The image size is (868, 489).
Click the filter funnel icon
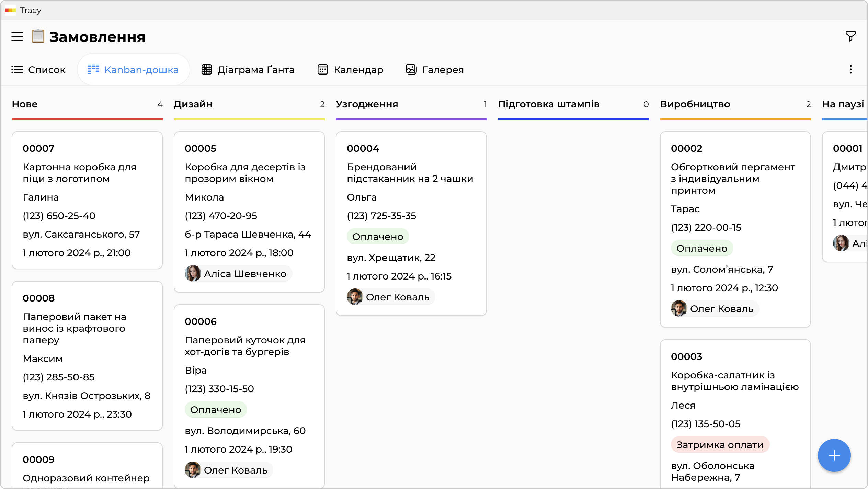(x=850, y=36)
